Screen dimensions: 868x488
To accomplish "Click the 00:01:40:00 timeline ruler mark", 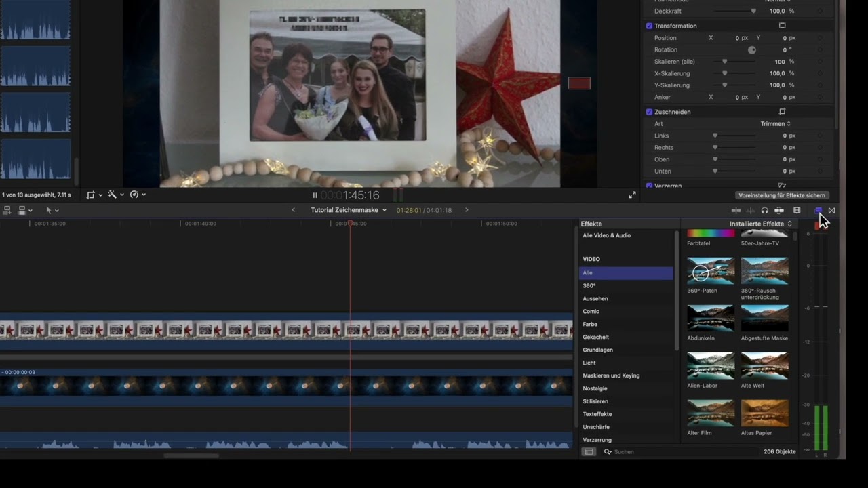I will [x=201, y=224].
